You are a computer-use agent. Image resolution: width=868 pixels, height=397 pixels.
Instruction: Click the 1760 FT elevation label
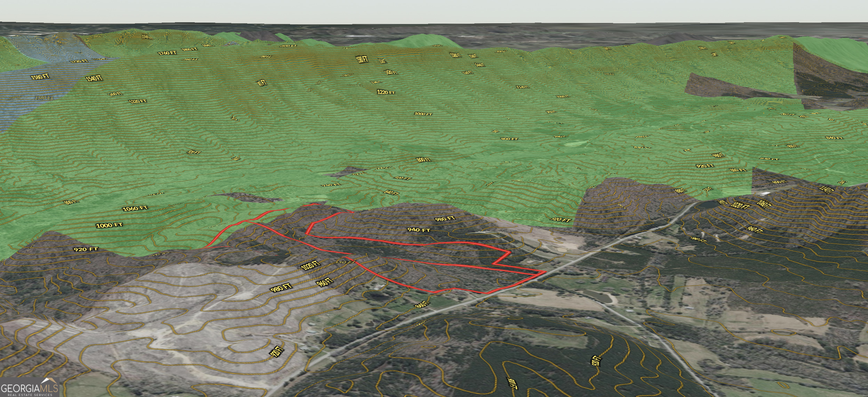tap(167, 53)
